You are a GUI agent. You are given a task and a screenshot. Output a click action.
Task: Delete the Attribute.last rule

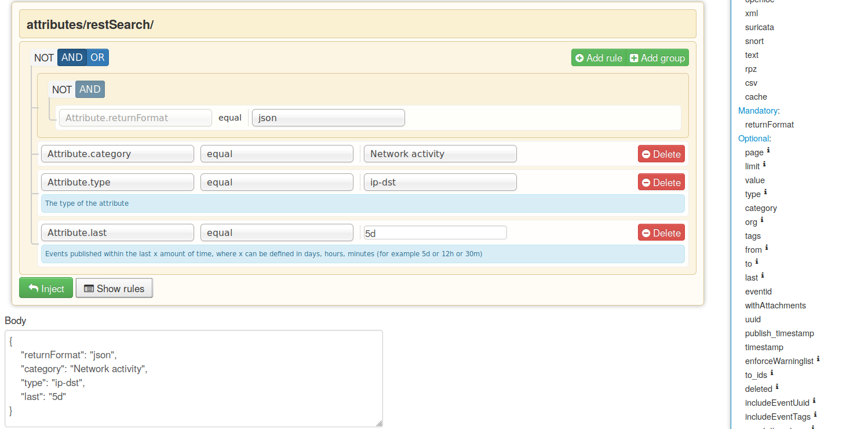(x=661, y=232)
